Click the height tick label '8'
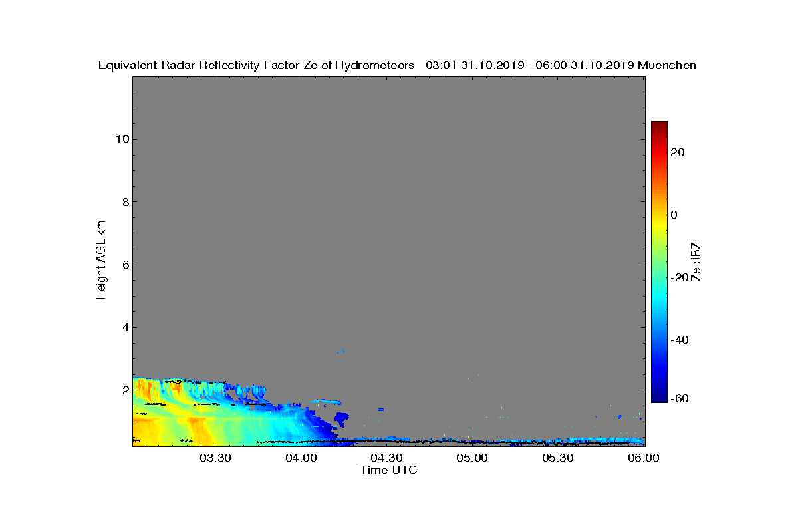Image resolution: width=798 pixels, height=532 pixels. point(124,202)
